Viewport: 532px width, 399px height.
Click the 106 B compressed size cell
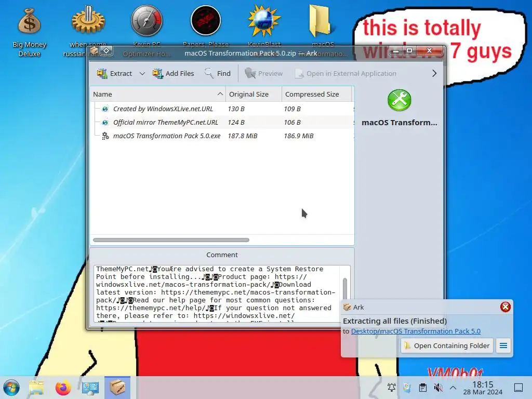[x=292, y=123]
